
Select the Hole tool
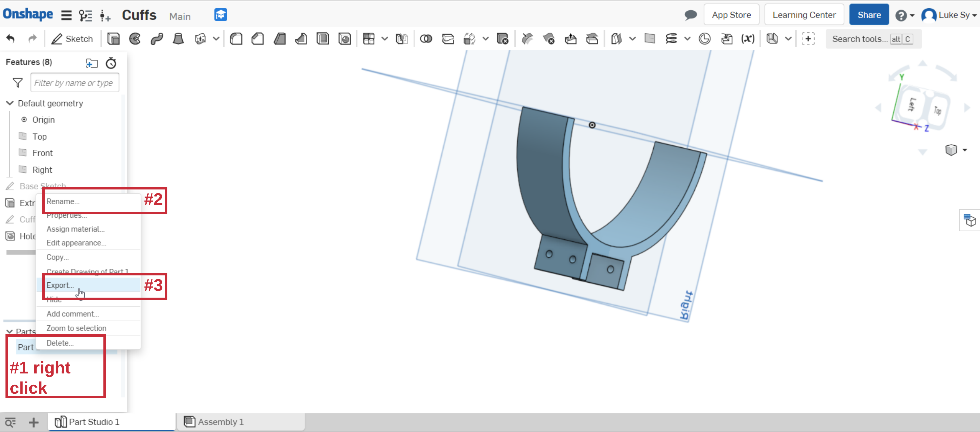pos(345,39)
